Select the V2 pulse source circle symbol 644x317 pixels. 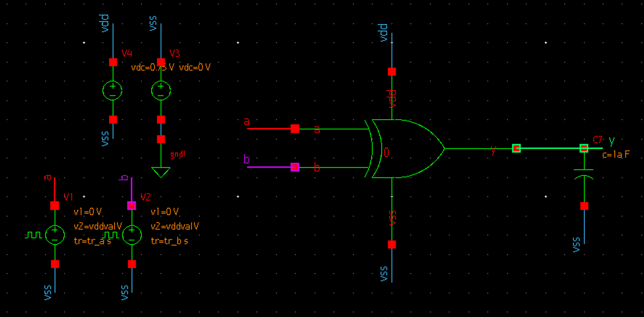[x=131, y=235]
